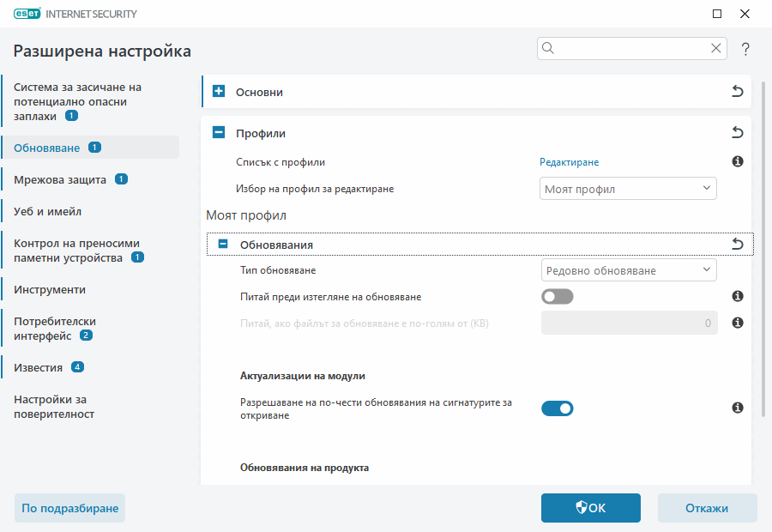Select Мрежова защита in the sidebar
Image resolution: width=772 pixels, height=532 pixels.
click(x=59, y=179)
